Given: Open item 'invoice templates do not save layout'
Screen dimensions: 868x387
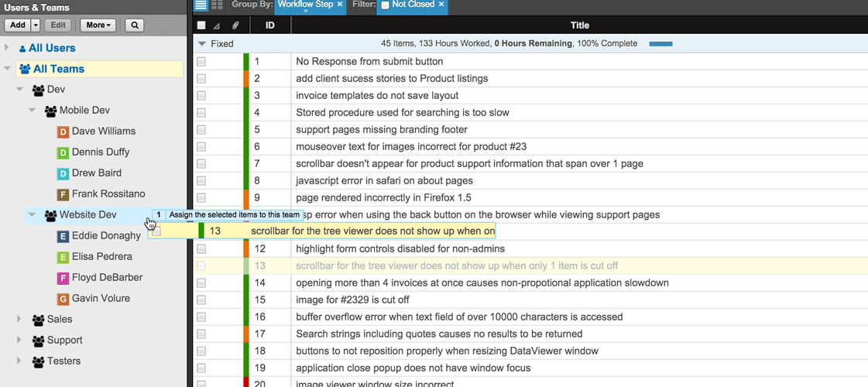Looking at the screenshot, I should (377, 96).
